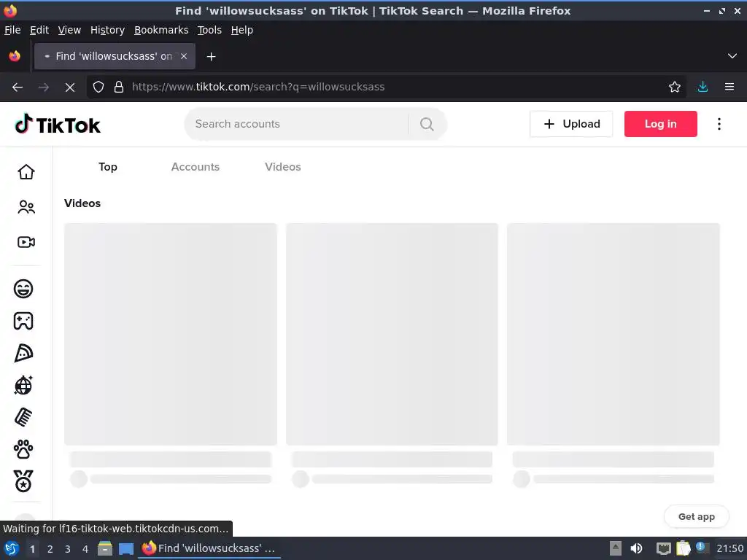The width and height of the screenshot is (747, 560).
Task: Open the File menu
Action: 12,30
